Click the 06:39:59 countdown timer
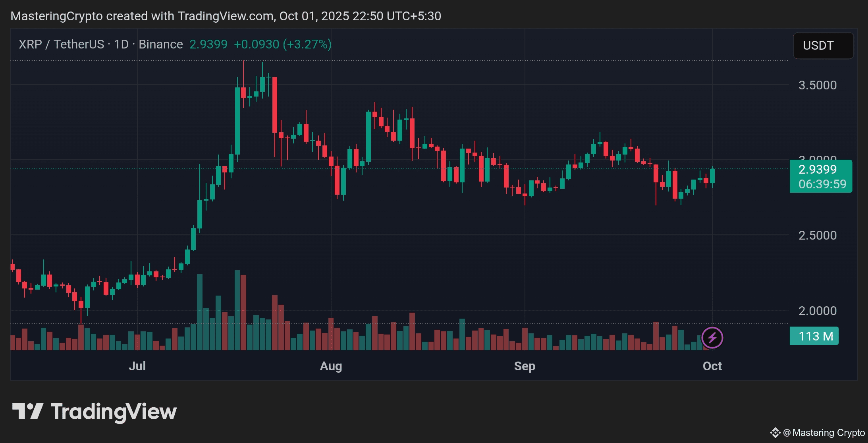Image resolution: width=868 pixels, height=443 pixels. click(822, 184)
